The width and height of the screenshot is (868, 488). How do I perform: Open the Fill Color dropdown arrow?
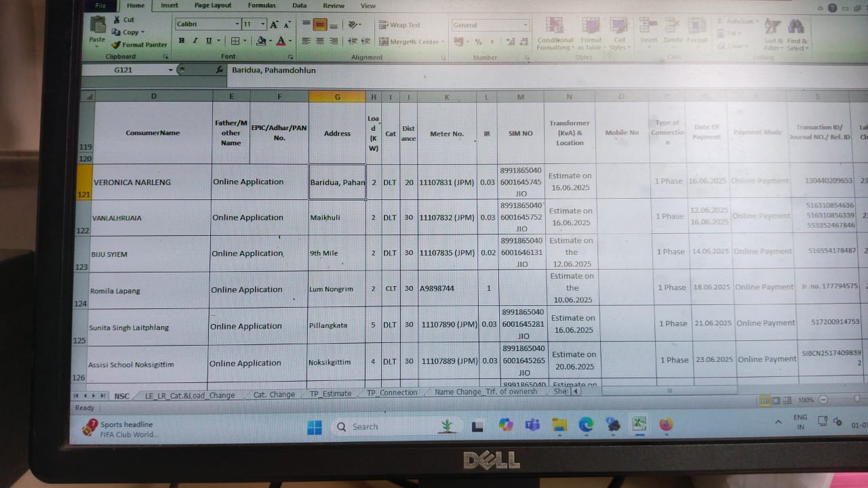(x=270, y=41)
